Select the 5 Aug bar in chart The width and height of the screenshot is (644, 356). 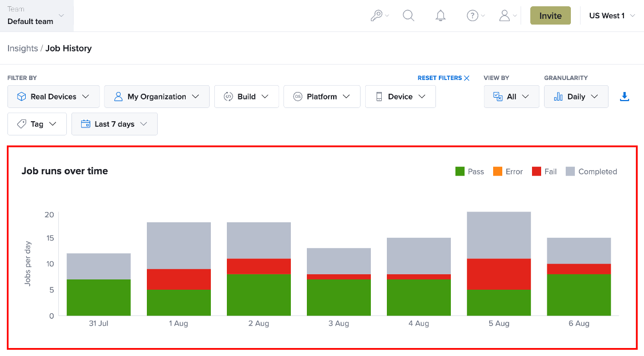pyautogui.click(x=499, y=263)
